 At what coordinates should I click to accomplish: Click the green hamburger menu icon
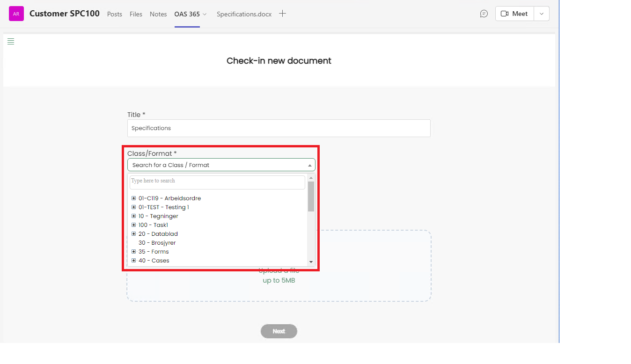[x=11, y=42]
